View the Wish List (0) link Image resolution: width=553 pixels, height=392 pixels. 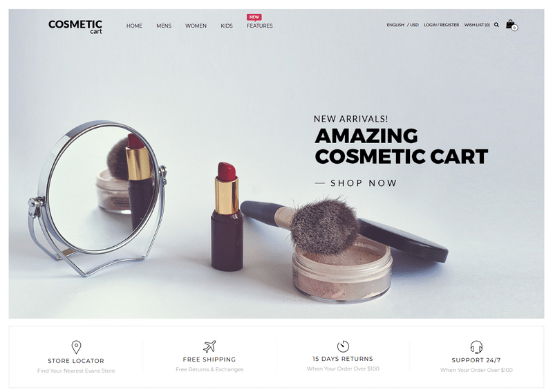pyautogui.click(x=477, y=25)
